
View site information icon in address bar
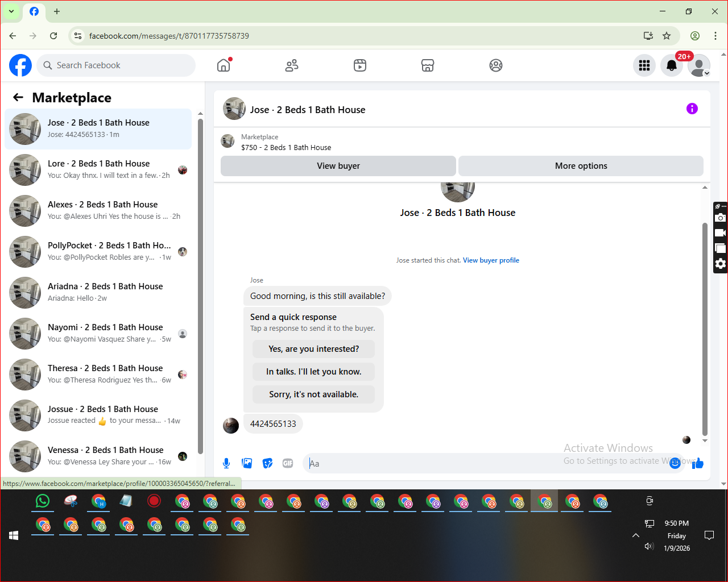78,36
